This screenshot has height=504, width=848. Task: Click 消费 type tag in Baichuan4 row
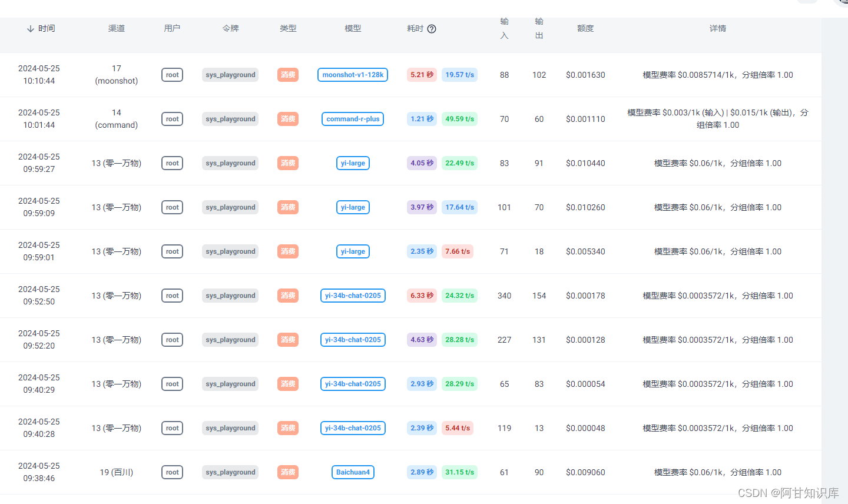[288, 472]
